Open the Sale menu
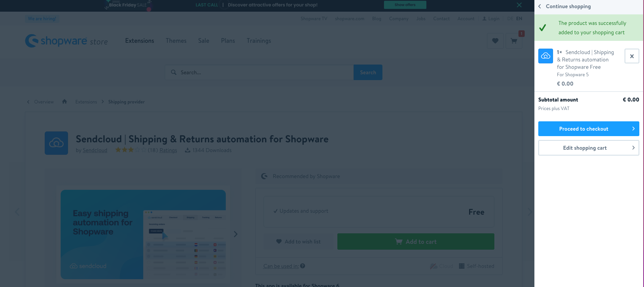644x287 pixels. point(204,41)
